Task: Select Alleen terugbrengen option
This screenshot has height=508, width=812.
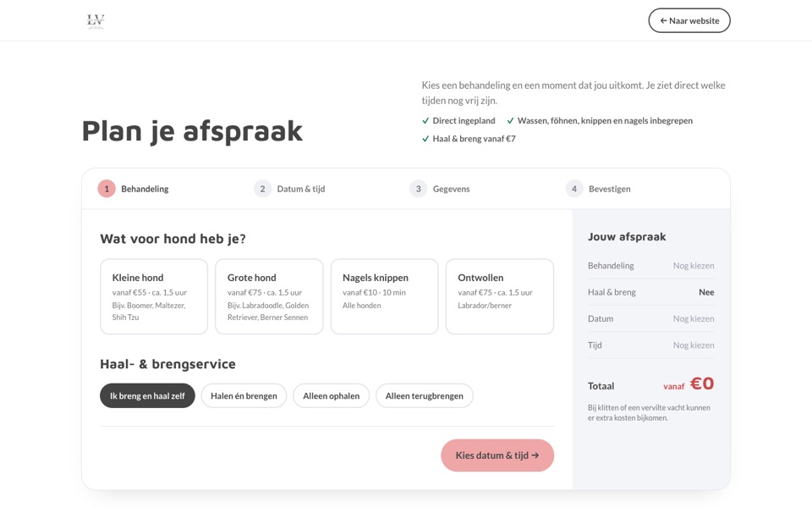Action: click(424, 395)
